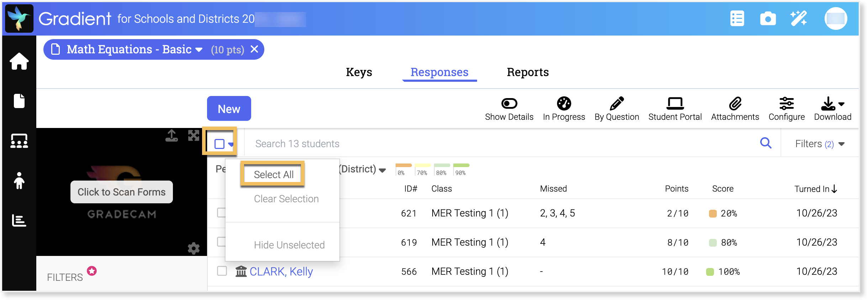
Task: Click the scanner settings gear icon
Action: click(194, 248)
